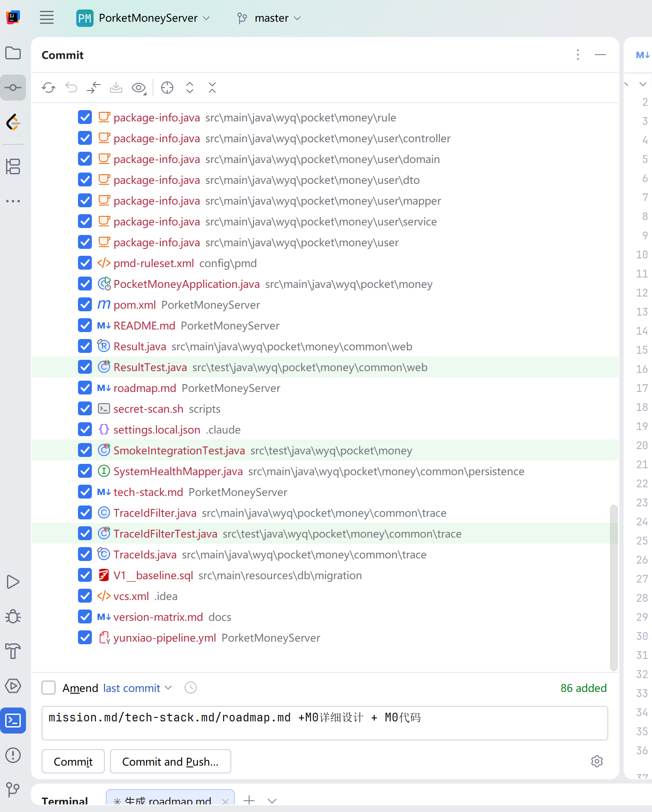Show commit message history clock
The width and height of the screenshot is (652, 812).
tap(191, 688)
